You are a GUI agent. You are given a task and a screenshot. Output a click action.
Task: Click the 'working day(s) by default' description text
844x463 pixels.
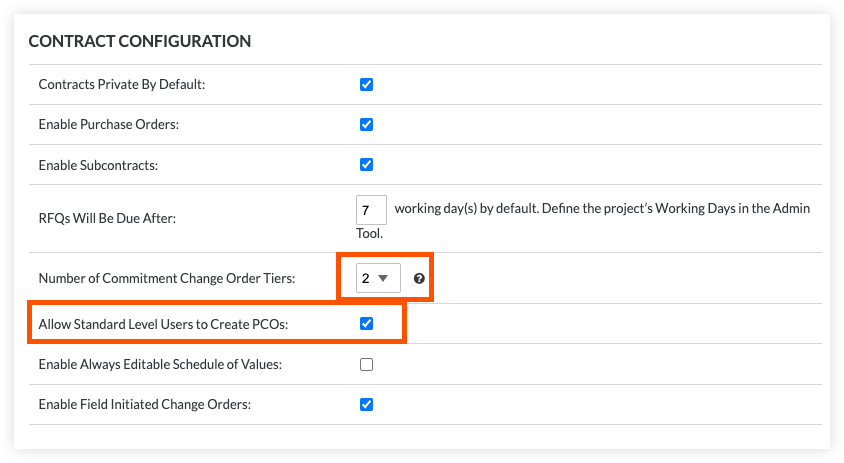600,209
